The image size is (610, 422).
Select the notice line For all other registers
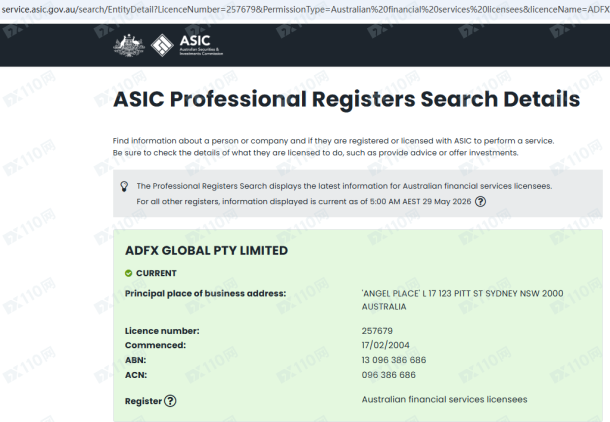click(303, 201)
